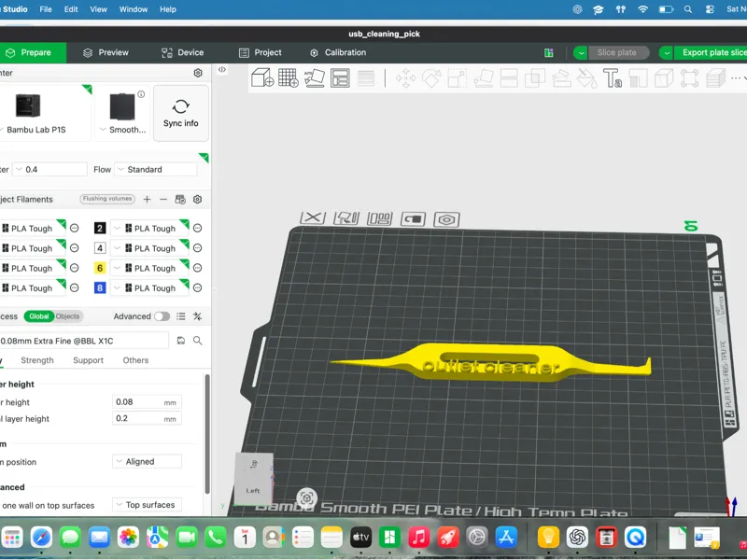Open filament 4 PLA Tough dropdown
Image resolution: width=747 pixels, height=560 pixels.
[149, 248]
